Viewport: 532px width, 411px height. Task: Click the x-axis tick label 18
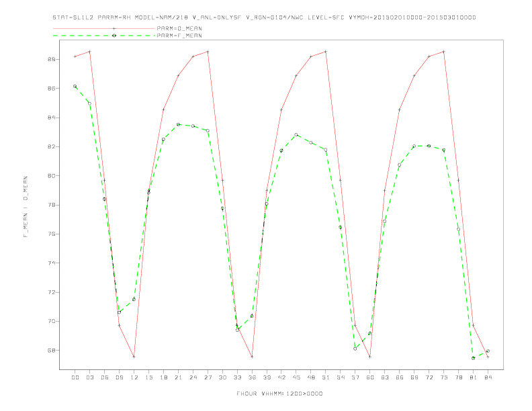point(163,377)
